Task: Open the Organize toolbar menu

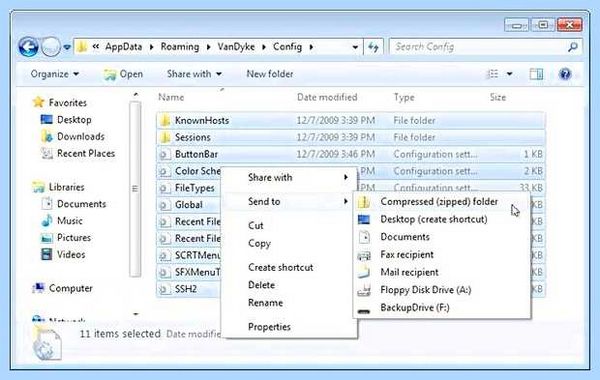Action: [x=55, y=74]
